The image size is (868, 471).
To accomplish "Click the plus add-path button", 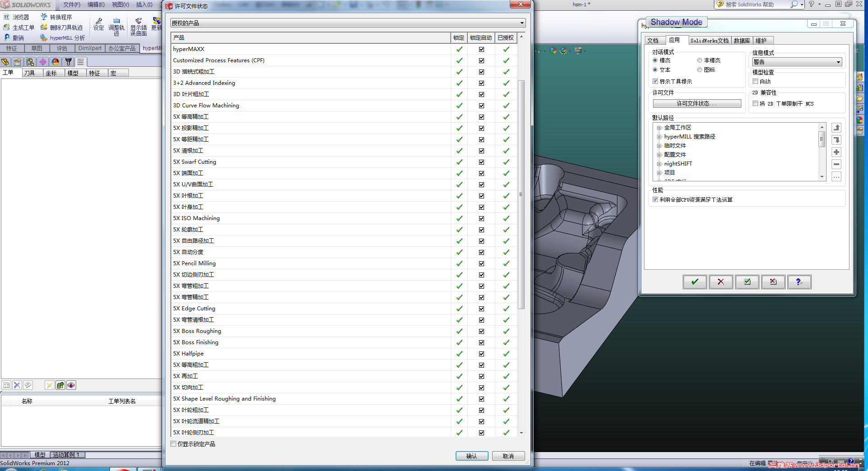I will pos(836,152).
